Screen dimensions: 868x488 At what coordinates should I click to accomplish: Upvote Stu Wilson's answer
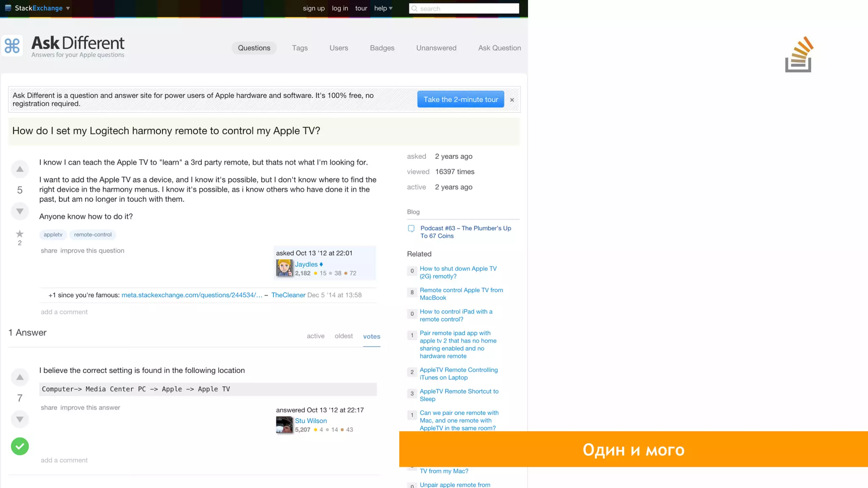pos(20,377)
